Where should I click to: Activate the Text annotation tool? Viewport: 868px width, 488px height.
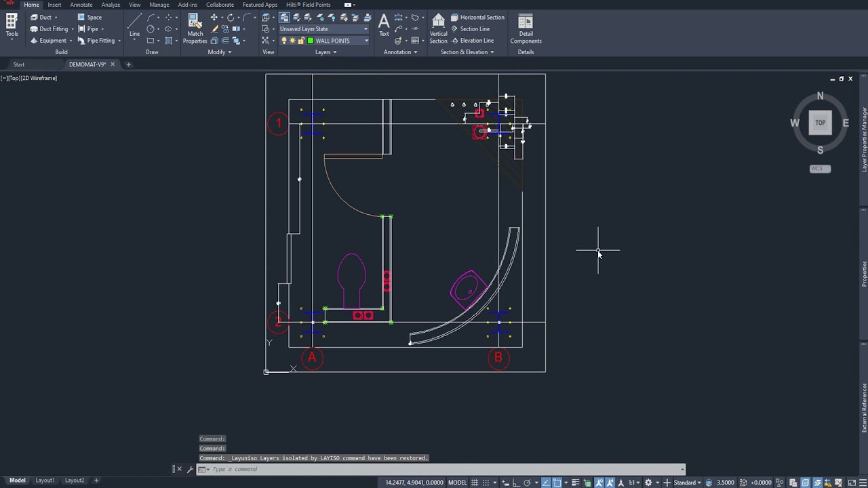[x=384, y=24]
